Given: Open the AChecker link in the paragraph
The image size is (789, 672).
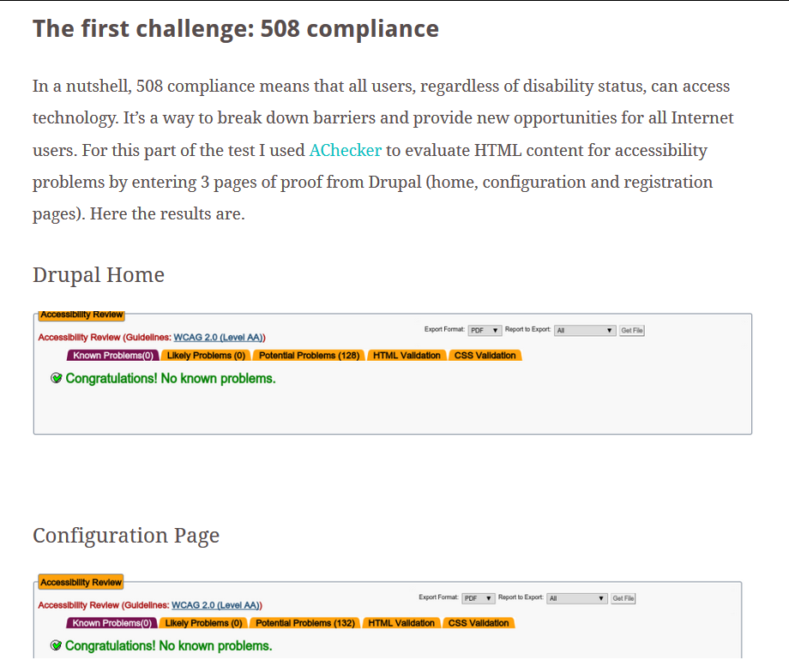Looking at the screenshot, I should click(345, 150).
